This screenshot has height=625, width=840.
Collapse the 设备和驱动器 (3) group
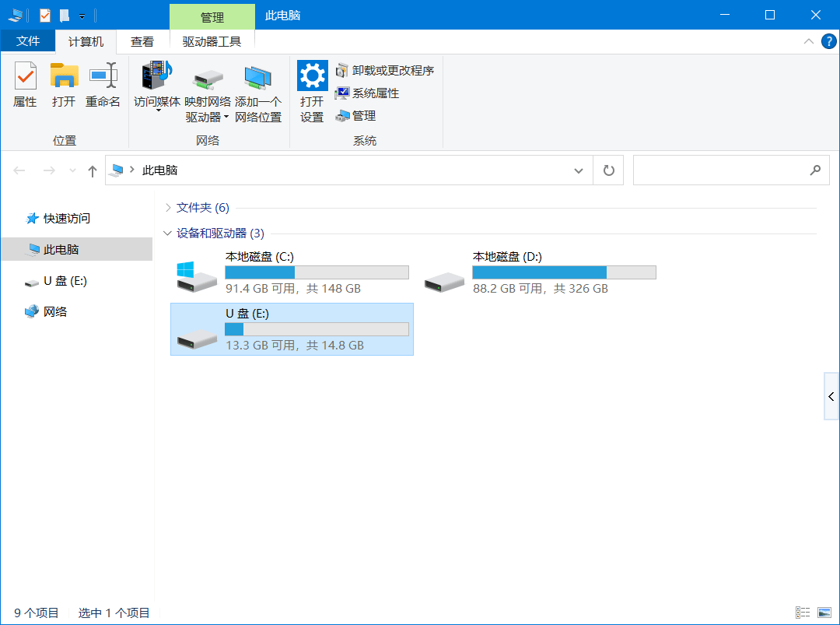[168, 233]
